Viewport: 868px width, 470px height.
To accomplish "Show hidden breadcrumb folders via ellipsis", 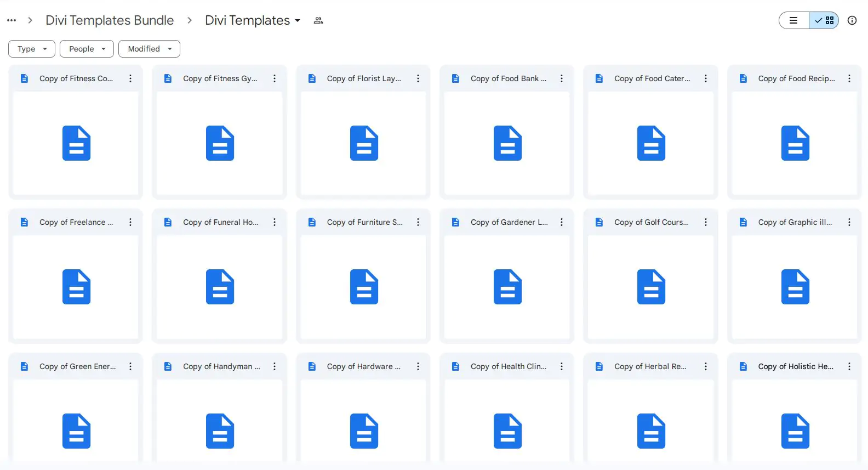I will (x=12, y=20).
